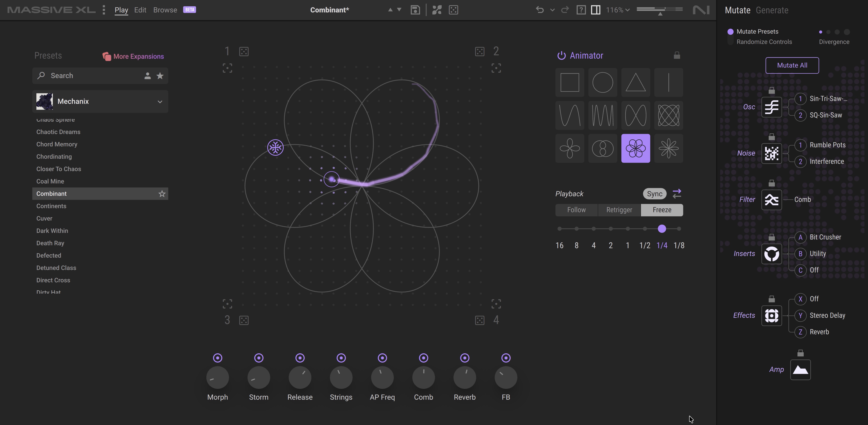Toggle the lock above the Effects module
The height and width of the screenshot is (425, 868).
point(772,299)
